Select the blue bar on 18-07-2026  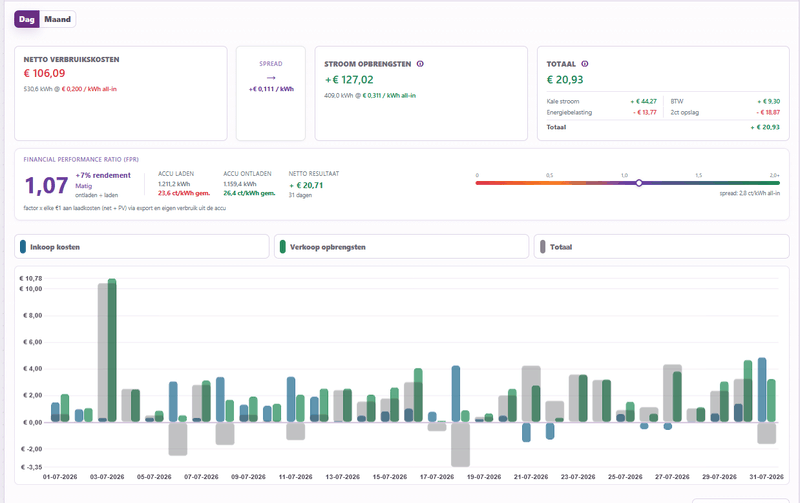tap(456, 394)
